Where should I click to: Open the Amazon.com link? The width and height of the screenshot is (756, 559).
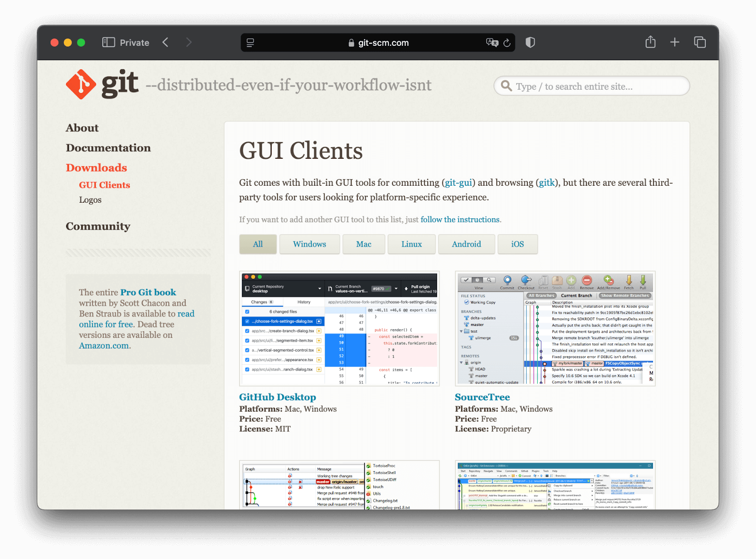point(104,346)
